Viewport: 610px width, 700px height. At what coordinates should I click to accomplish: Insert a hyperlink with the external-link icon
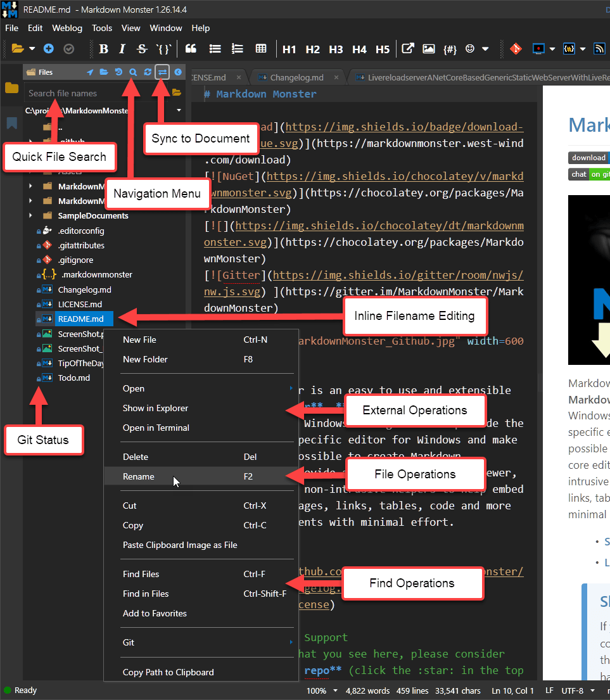coord(408,49)
